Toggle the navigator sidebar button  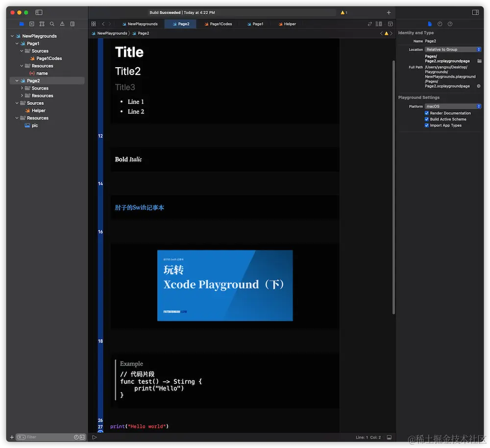[39, 13]
